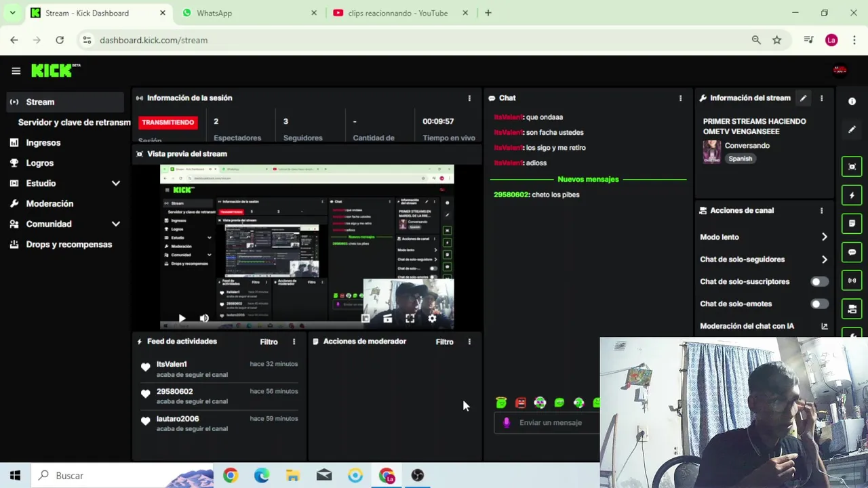Insert the red angry face emote
This screenshot has width=868, height=488.
point(520,403)
